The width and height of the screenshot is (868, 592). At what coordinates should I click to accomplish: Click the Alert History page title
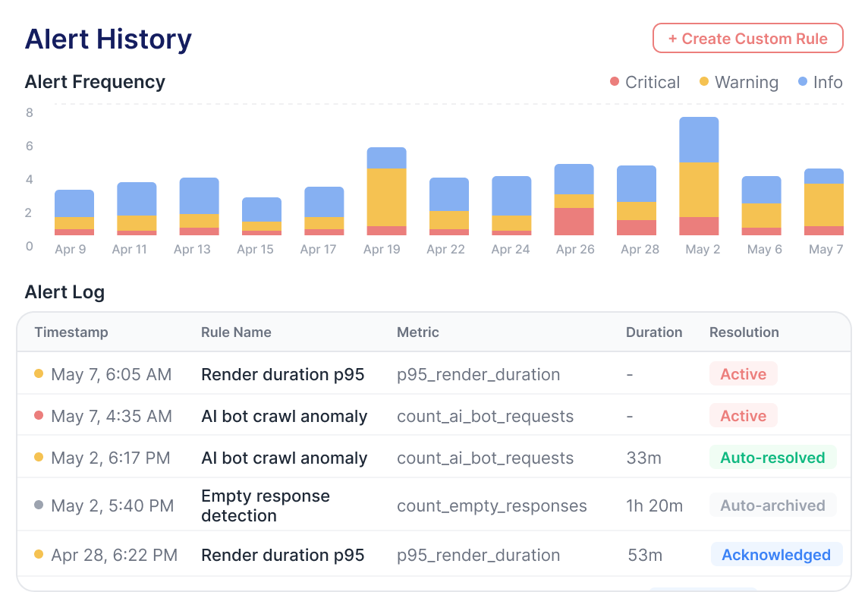[x=108, y=39]
